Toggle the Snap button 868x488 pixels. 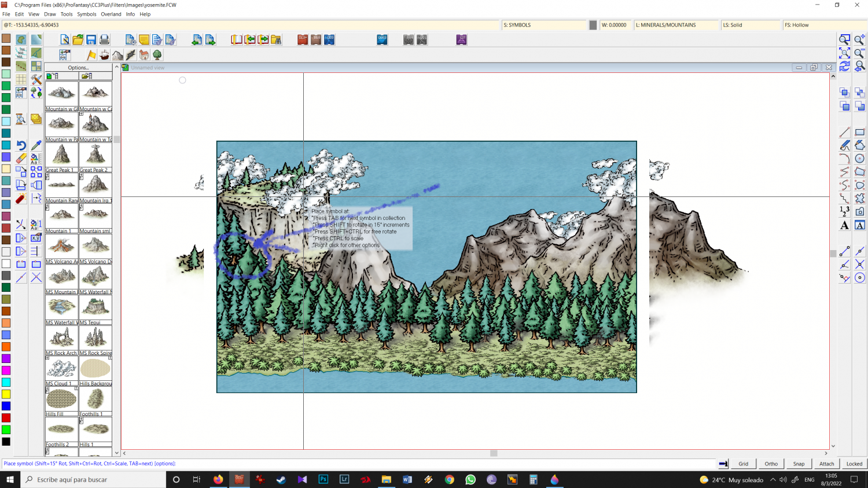point(799,464)
